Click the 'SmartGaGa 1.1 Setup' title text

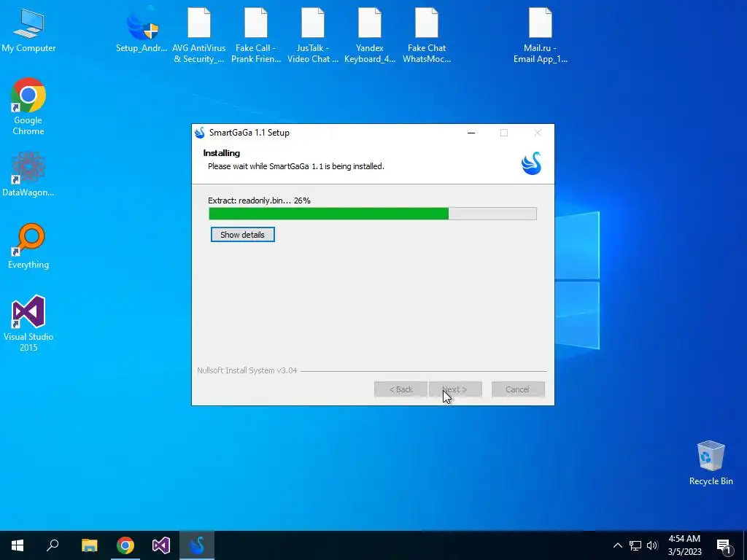[249, 133]
